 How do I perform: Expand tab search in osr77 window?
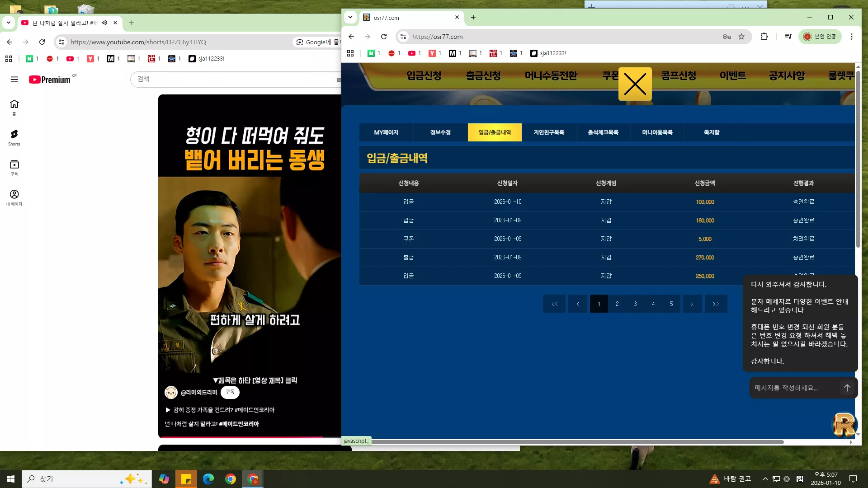350,17
